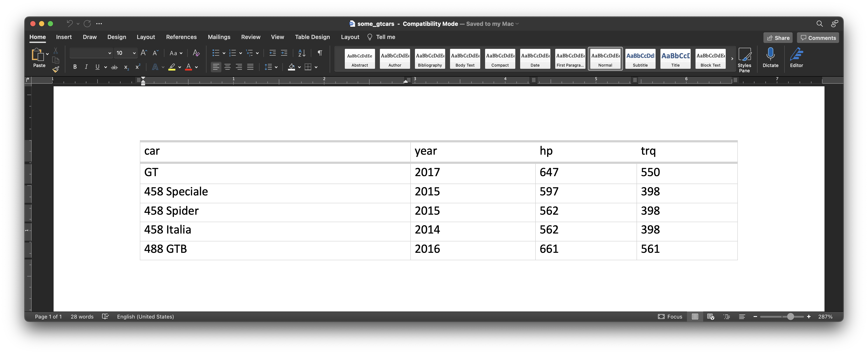868x354 pixels.
Task: Activate the Dictate tool
Action: coord(771,58)
